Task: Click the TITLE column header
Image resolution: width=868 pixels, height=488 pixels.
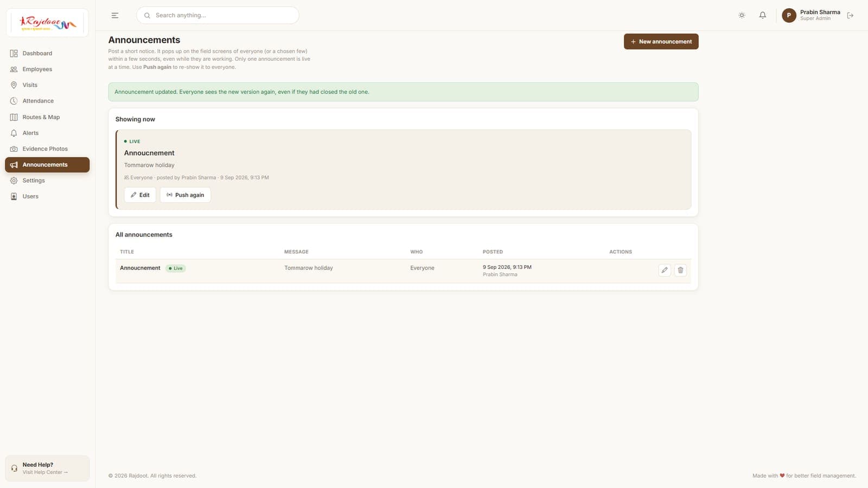Action: pyautogui.click(x=127, y=252)
